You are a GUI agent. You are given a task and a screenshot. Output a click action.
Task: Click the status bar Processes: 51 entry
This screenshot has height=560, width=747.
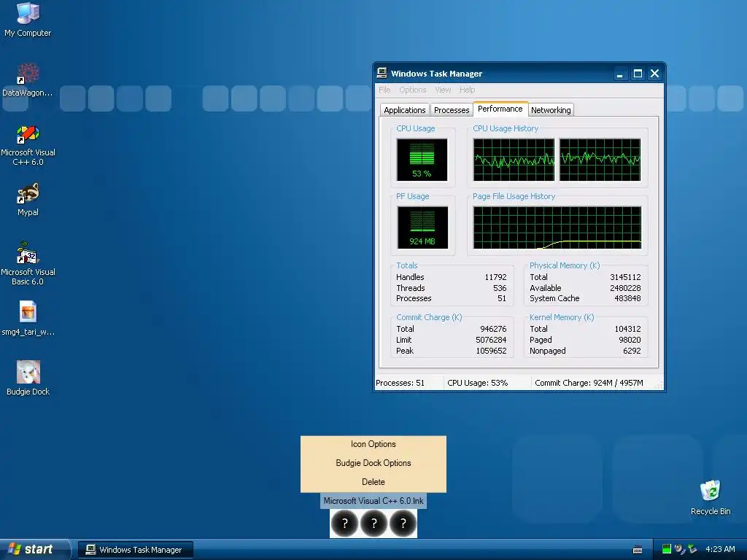pyautogui.click(x=409, y=383)
